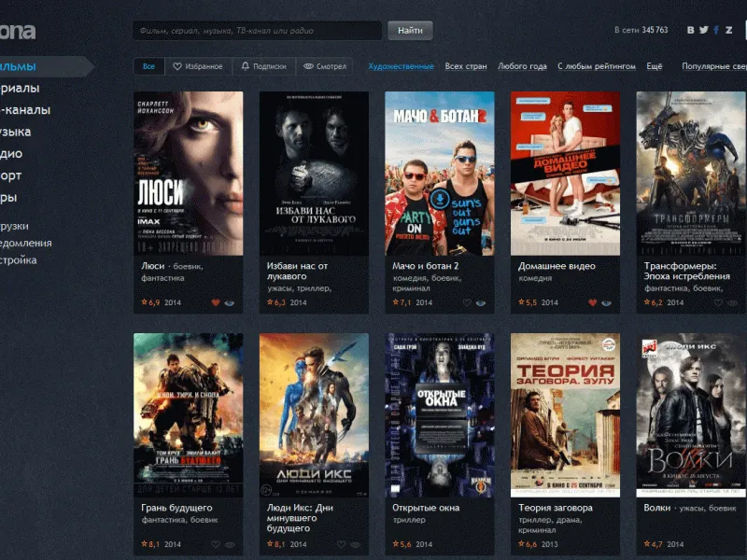This screenshot has height=560, width=747.
Task: Click the download icon on Мачо и ботан 2 poster
Action: click(439, 203)
